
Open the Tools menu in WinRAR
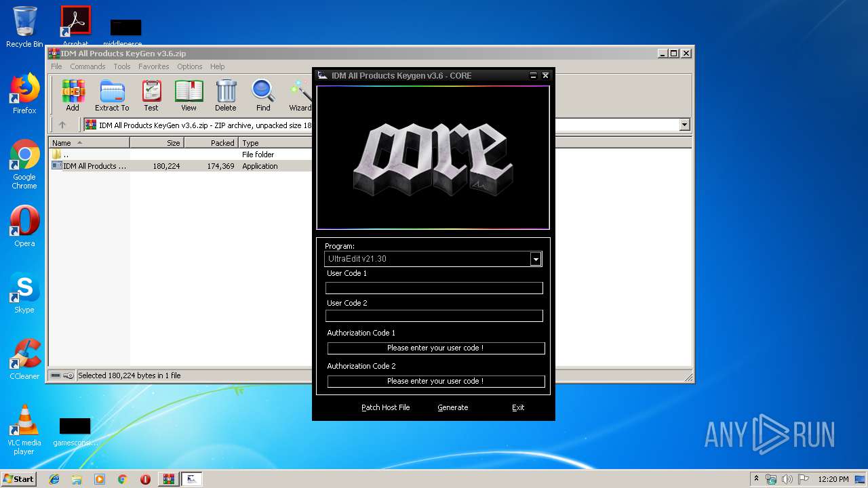click(122, 66)
